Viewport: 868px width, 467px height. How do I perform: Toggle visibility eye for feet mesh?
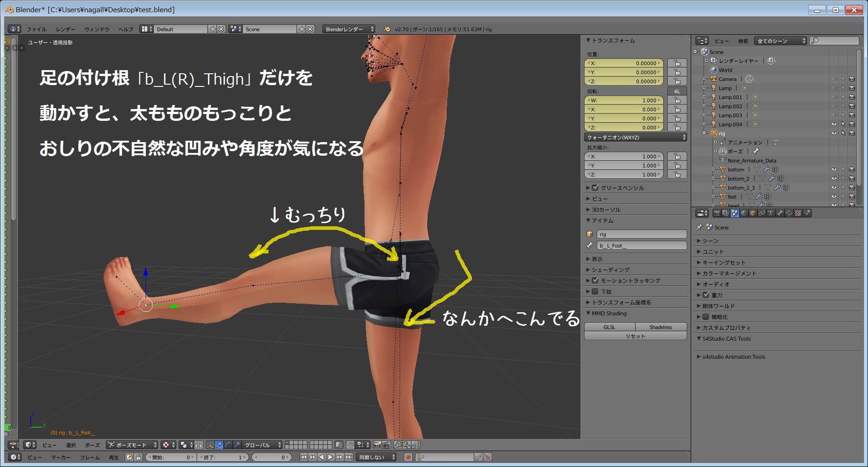tap(834, 196)
